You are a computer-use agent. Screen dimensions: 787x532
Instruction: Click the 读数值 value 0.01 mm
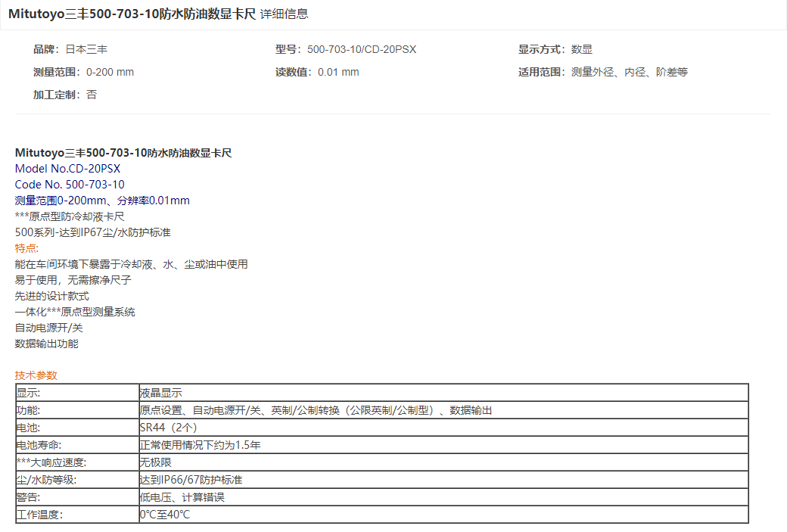pos(338,72)
